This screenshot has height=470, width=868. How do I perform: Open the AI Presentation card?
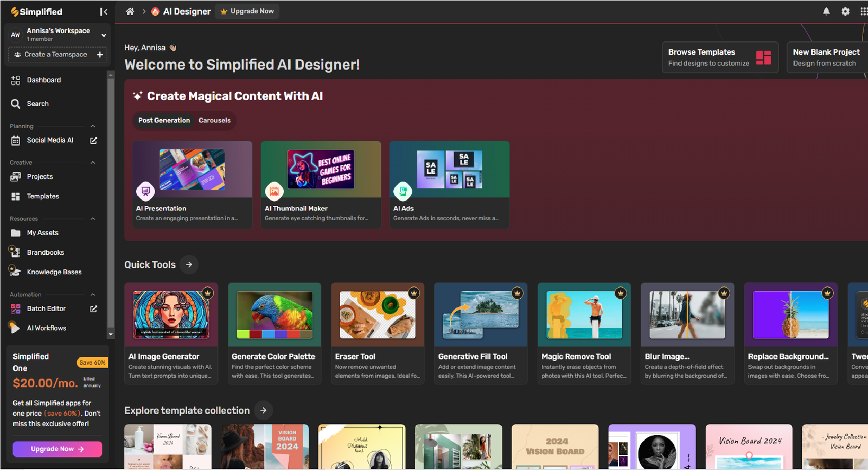pos(192,185)
